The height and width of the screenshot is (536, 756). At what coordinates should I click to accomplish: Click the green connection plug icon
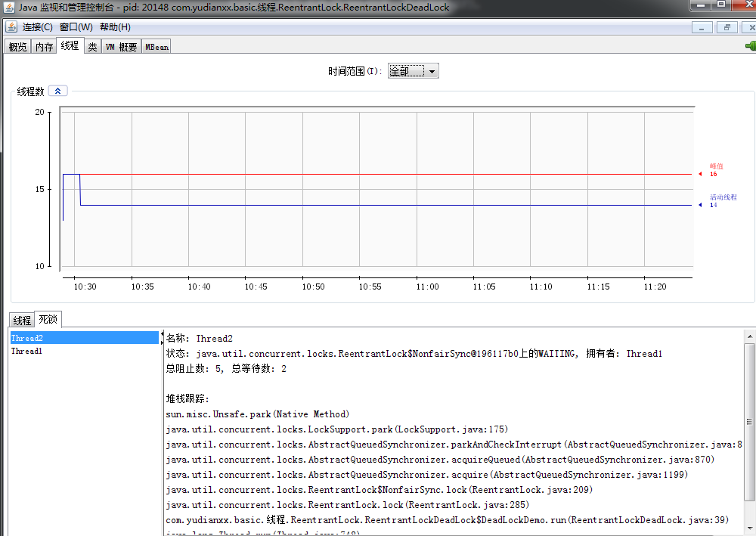pos(751,45)
